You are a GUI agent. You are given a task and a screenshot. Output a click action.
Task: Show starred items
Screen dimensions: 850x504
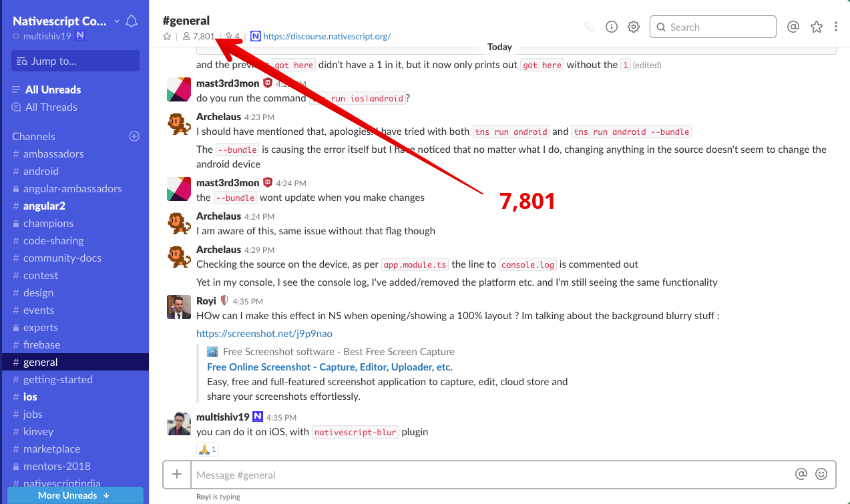click(816, 27)
